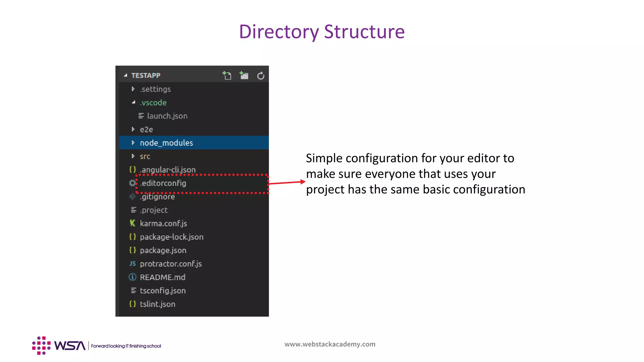Screen dimensions: 644x362
Task: Click the Karma icon next to karma.conf.js
Action: (x=132, y=223)
